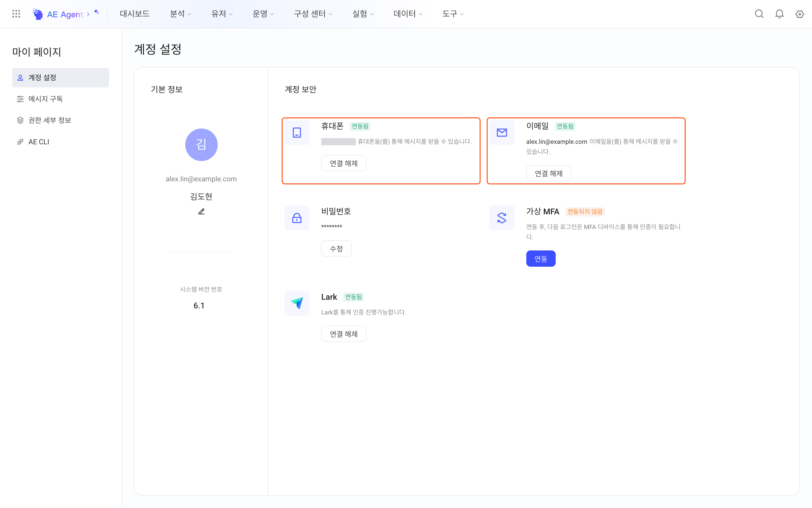Click the alex.lin@example.com text under avatar
Image resolution: width=812 pixels, height=508 pixels.
(x=201, y=179)
